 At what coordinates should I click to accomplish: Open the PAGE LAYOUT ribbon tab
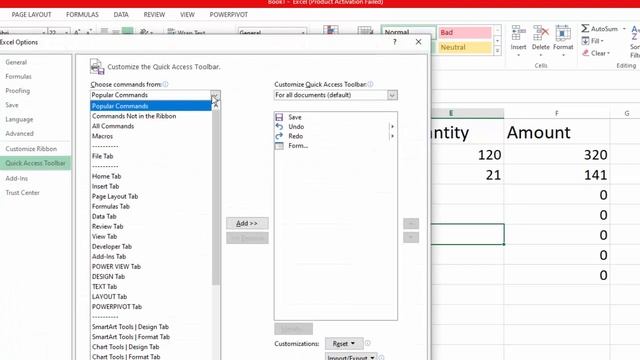(x=31, y=15)
